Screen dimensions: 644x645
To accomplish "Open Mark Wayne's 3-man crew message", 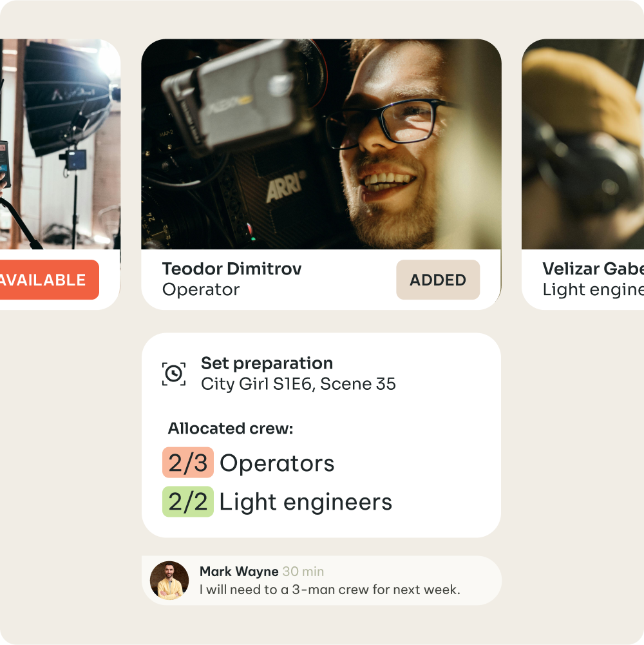I will click(x=330, y=590).
